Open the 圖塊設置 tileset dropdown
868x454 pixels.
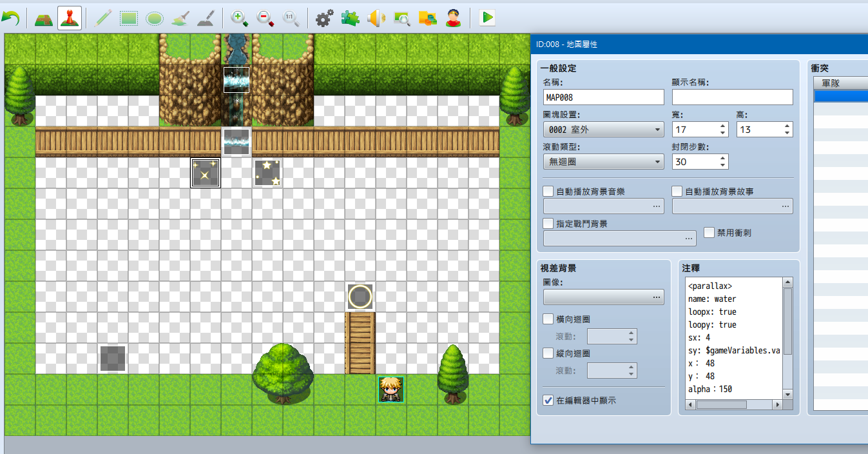[x=604, y=130]
